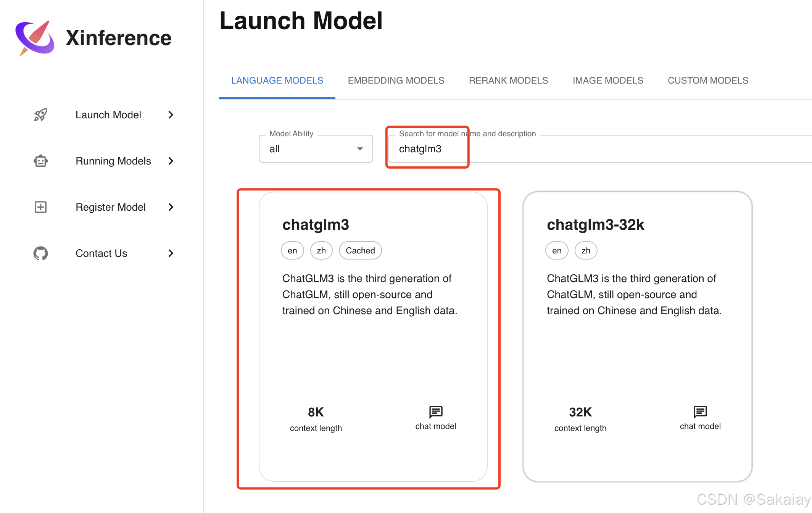This screenshot has width=812, height=513.
Task: Expand the Launch Model sidebar chevron
Action: point(171,115)
